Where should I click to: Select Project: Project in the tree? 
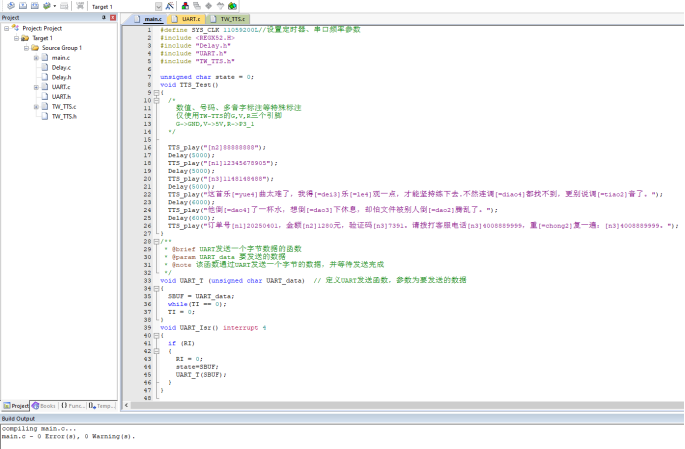click(x=42, y=28)
